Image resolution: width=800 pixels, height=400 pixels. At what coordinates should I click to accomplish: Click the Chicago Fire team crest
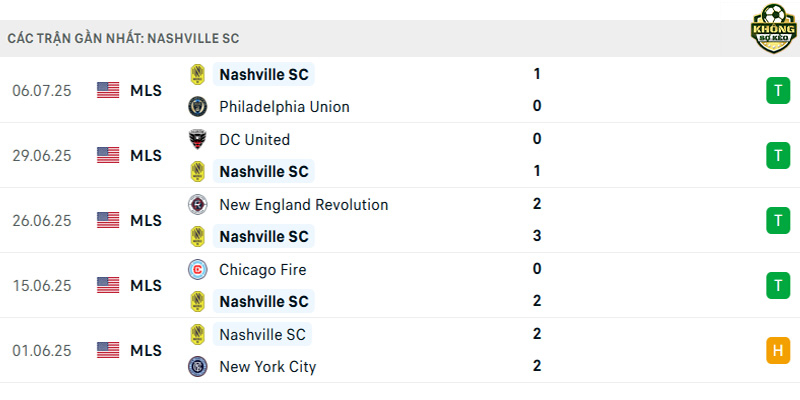(197, 269)
